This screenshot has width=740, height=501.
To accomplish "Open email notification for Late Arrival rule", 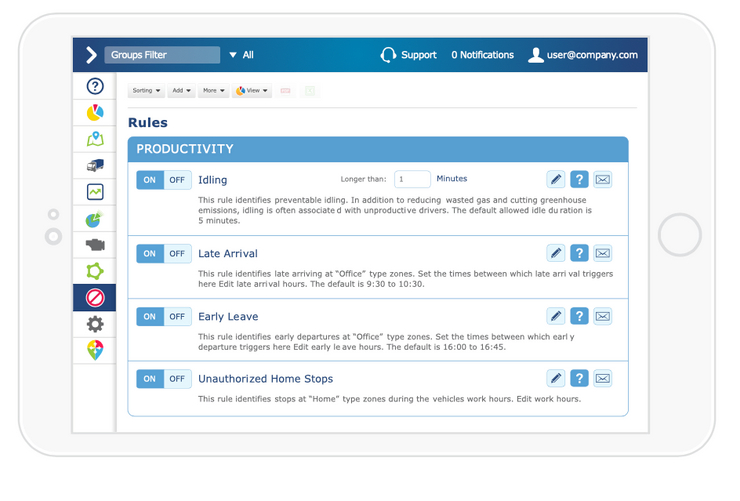I will (603, 253).
